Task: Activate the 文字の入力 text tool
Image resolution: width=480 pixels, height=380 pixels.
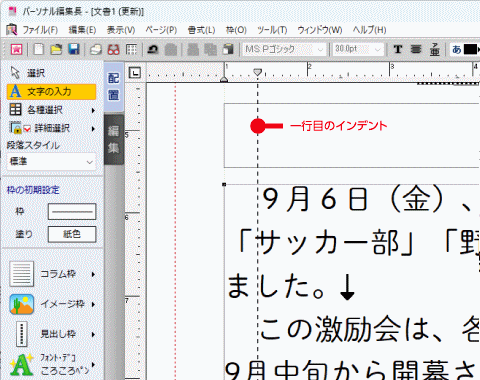Action: tap(51, 92)
